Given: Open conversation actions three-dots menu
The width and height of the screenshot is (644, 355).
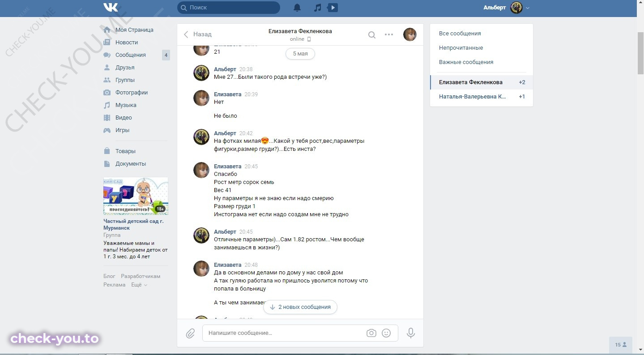Looking at the screenshot, I should (x=389, y=34).
